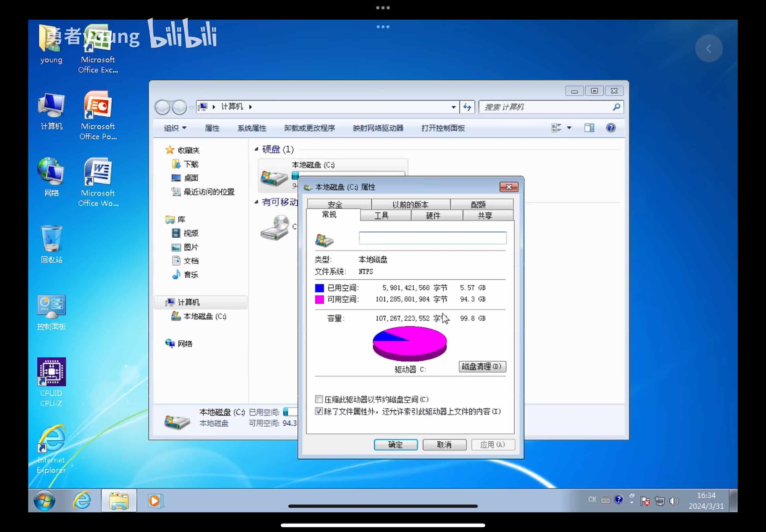Select 最近访问的位置 in navigation pane
The width and height of the screenshot is (766, 532).
203,192
